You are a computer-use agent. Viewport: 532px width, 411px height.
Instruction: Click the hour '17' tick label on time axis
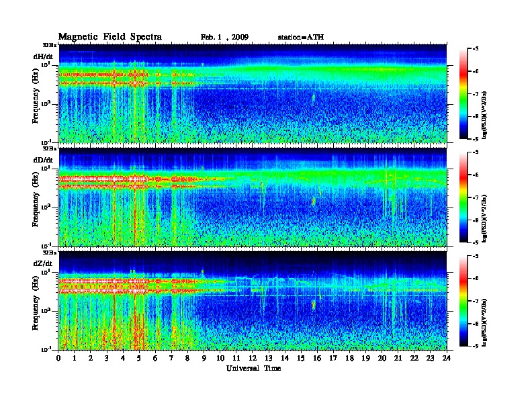click(333, 359)
